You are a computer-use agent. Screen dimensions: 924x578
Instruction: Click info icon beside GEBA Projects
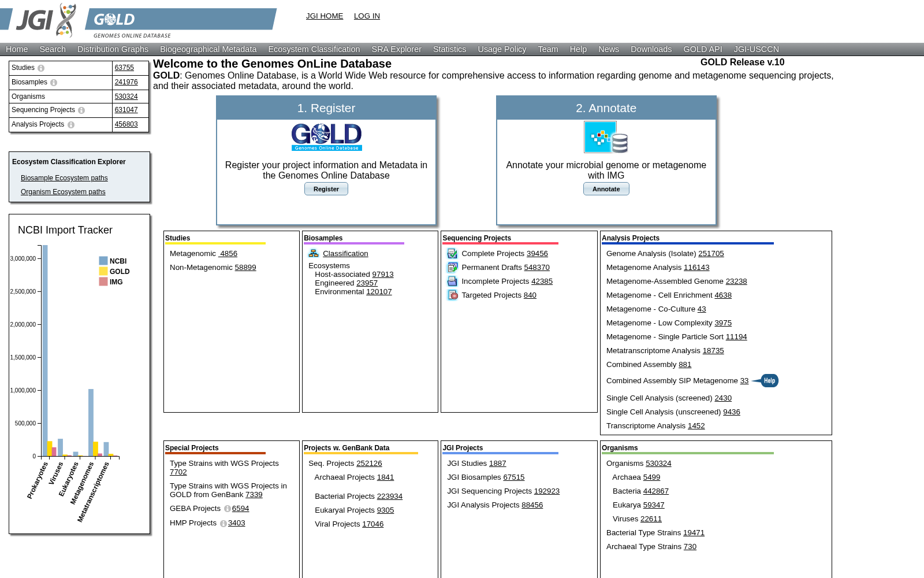point(228,509)
